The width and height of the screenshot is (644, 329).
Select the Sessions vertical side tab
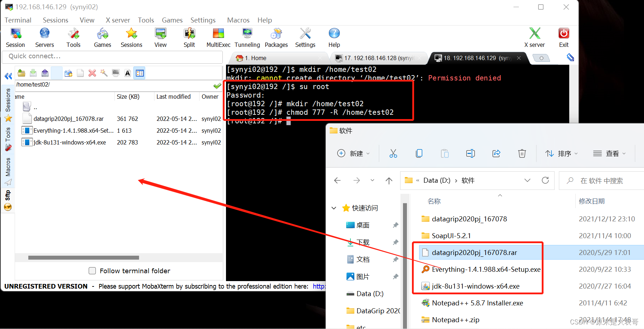8,104
